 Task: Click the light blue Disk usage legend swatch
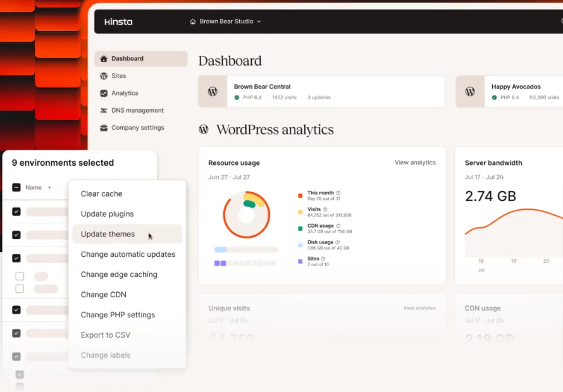pos(300,245)
